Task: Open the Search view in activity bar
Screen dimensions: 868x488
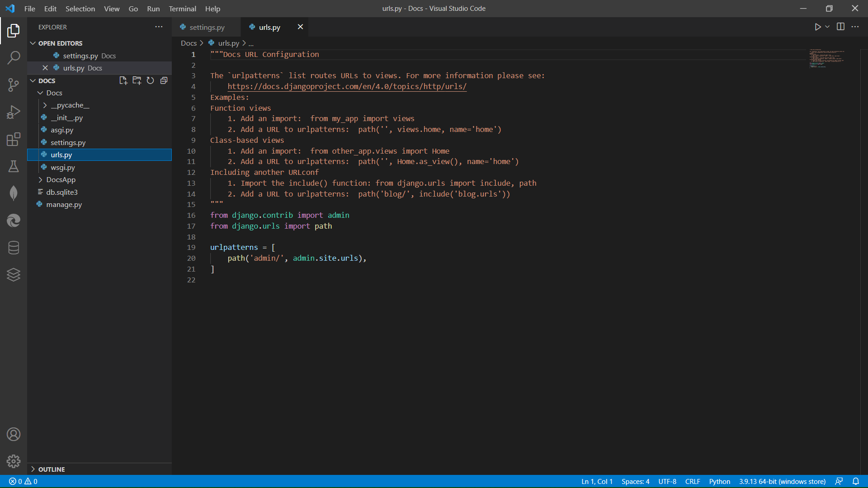Action: tap(14, 58)
